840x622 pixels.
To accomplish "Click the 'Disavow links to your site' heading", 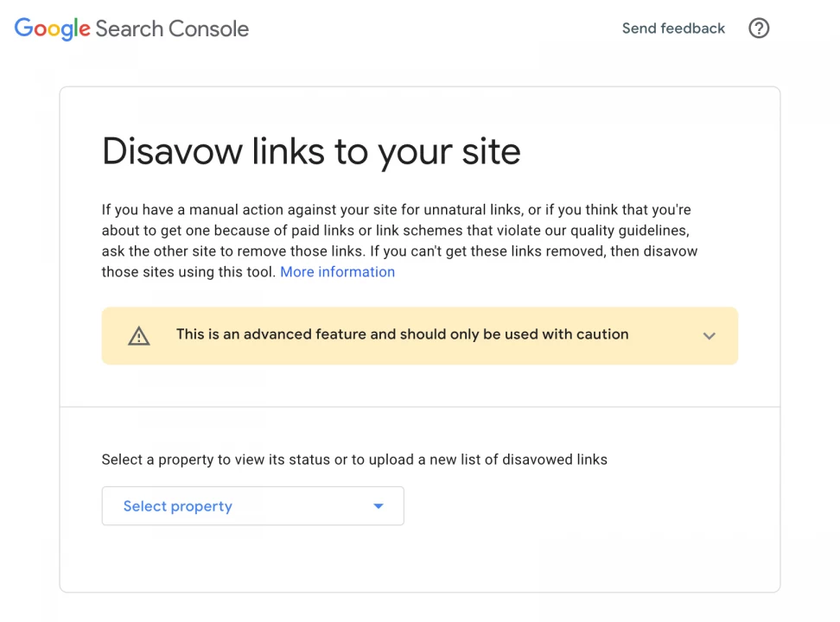I will pos(311,152).
